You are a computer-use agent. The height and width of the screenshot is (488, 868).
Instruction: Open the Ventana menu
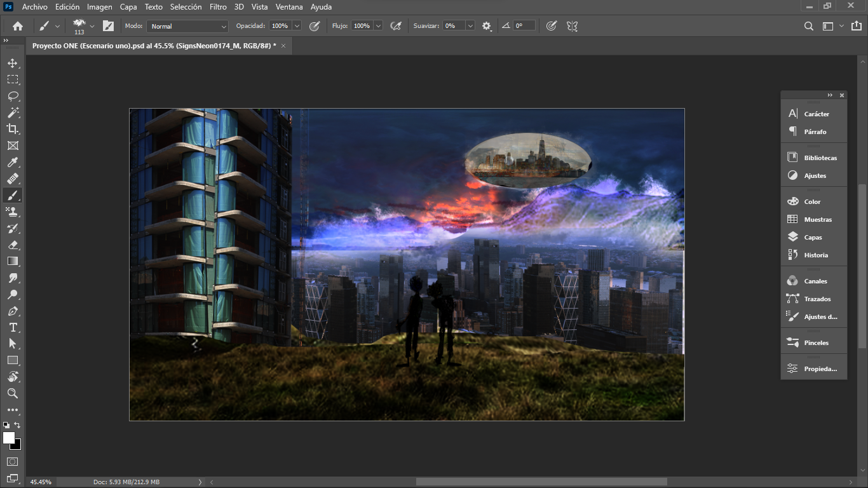point(289,7)
